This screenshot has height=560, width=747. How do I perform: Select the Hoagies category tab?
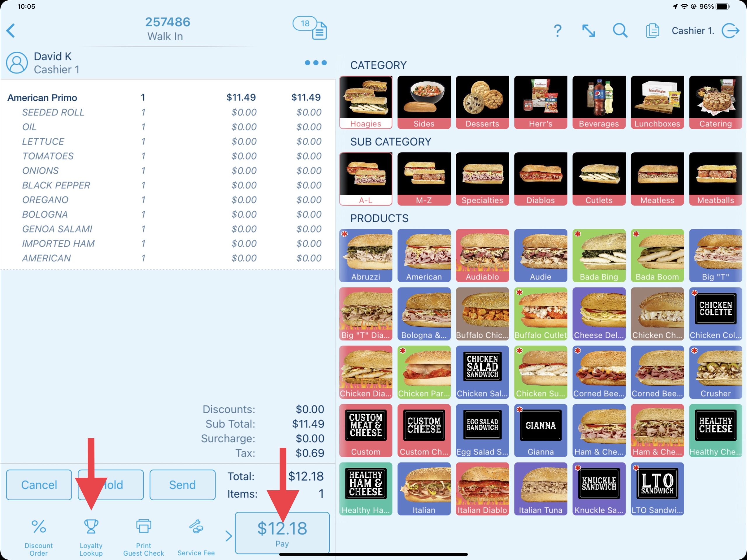pyautogui.click(x=365, y=102)
